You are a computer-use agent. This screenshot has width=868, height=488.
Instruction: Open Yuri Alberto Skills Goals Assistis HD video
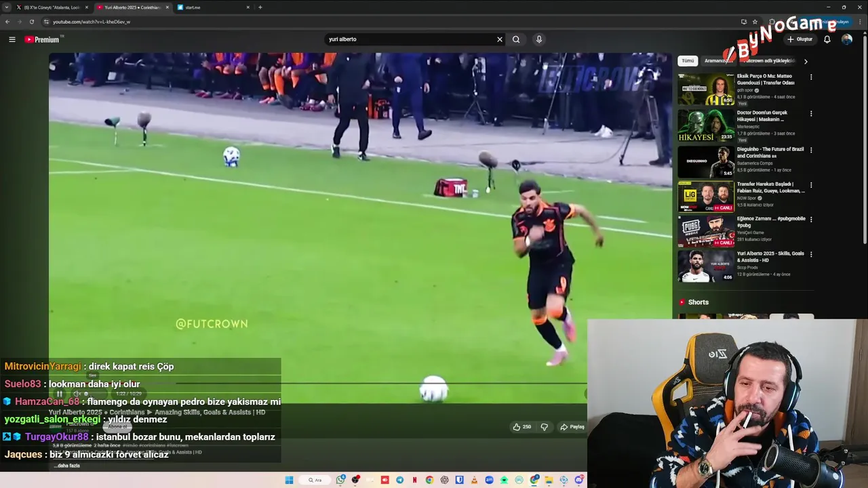point(706,266)
